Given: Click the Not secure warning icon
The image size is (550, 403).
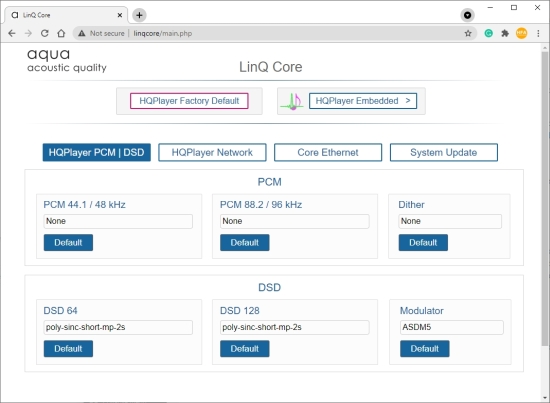Looking at the screenshot, I should pos(82,33).
